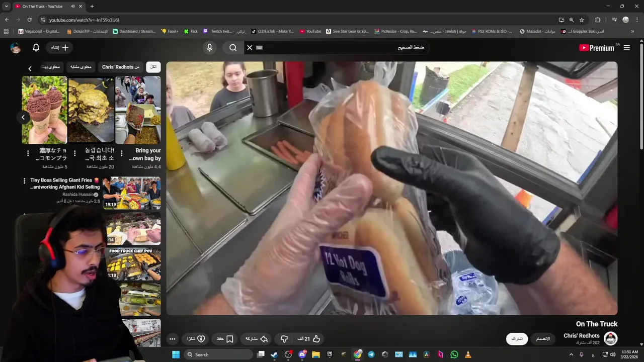Click the main video player
The height and width of the screenshot is (362, 644).
(391, 188)
